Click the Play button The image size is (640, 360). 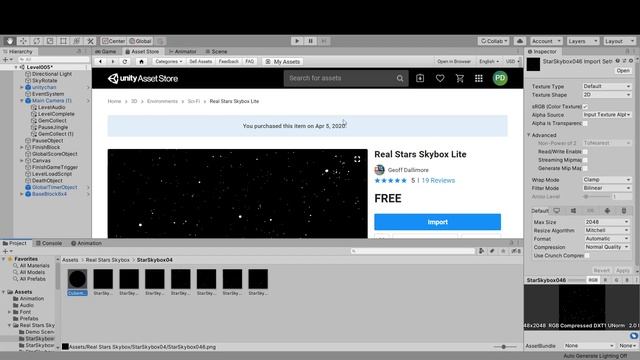pos(297,41)
